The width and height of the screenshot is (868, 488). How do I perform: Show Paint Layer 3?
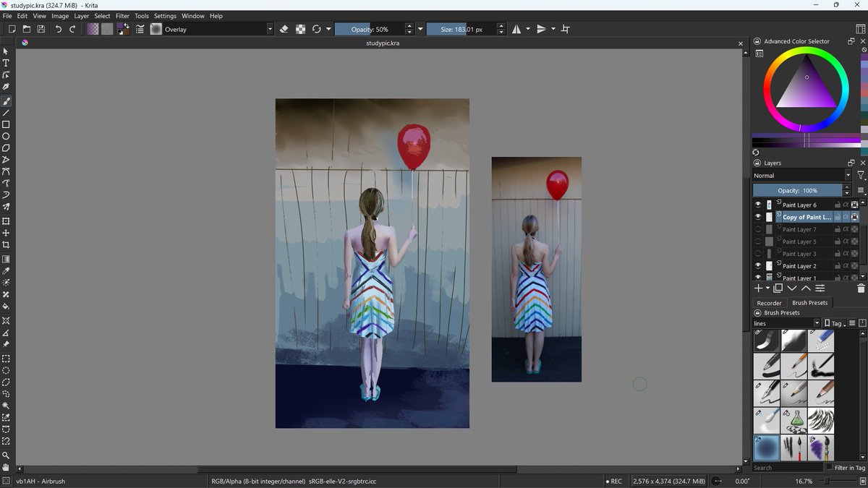coord(758,254)
